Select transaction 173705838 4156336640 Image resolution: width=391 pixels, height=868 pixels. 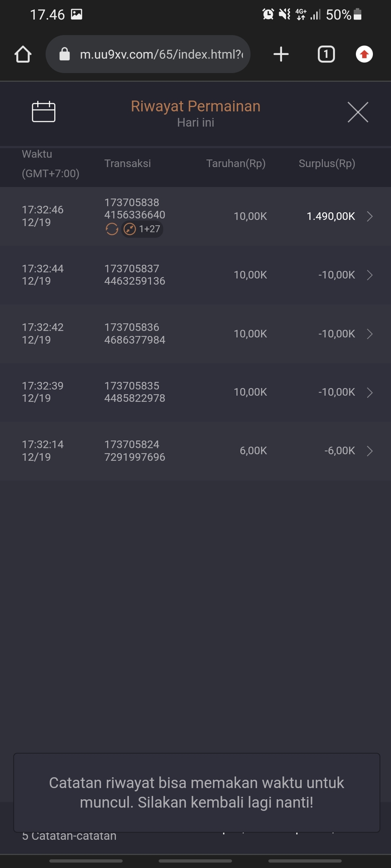[135, 209]
